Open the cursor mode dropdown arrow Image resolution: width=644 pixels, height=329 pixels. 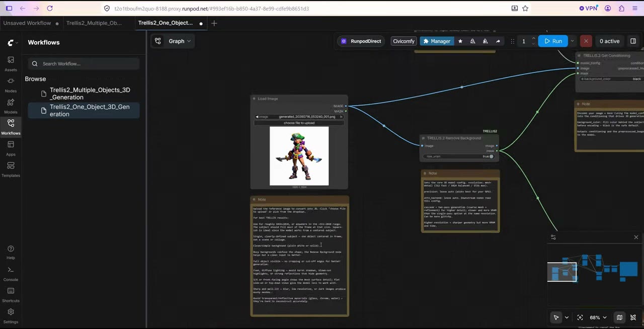click(567, 317)
